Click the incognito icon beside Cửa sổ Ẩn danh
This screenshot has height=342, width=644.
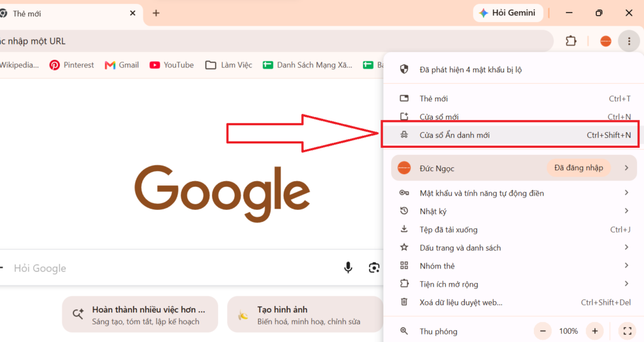[x=404, y=135]
